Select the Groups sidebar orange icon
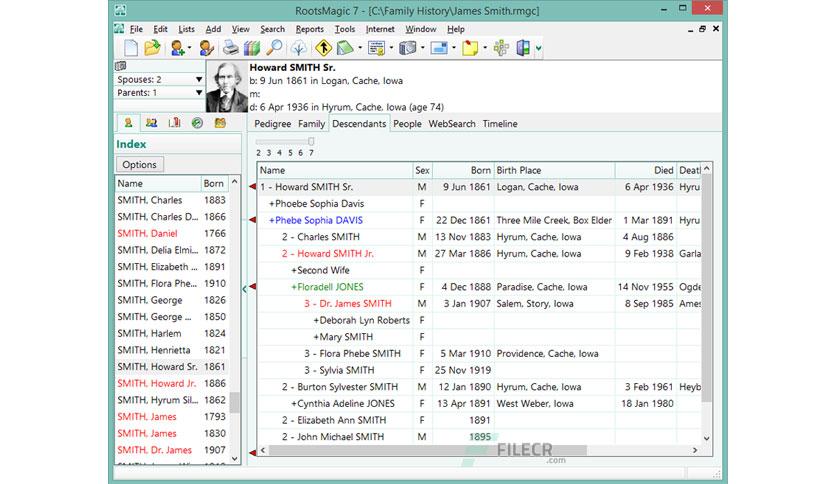The image size is (836, 484). [220, 123]
